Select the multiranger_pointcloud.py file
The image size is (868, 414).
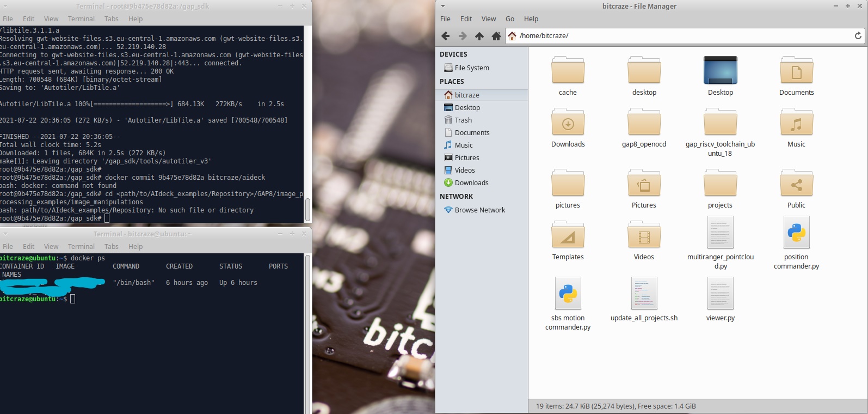pyautogui.click(x=720, y=233)
